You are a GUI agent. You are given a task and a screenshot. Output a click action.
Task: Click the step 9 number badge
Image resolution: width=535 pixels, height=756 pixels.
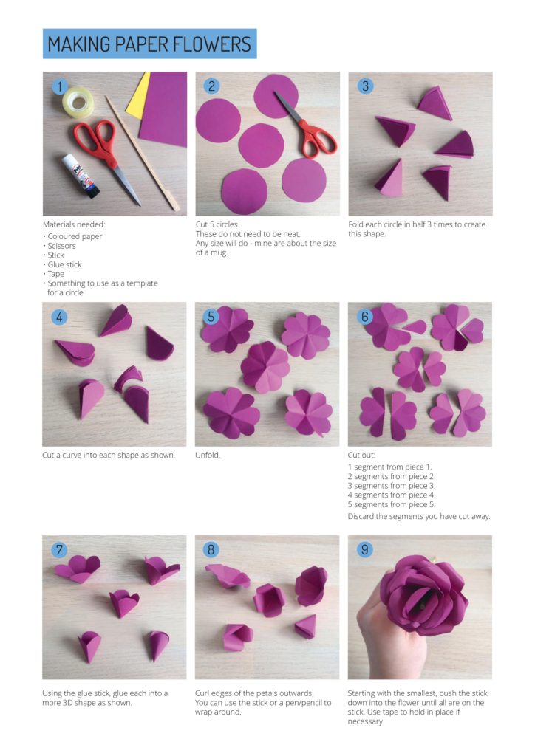click(365, 549)
